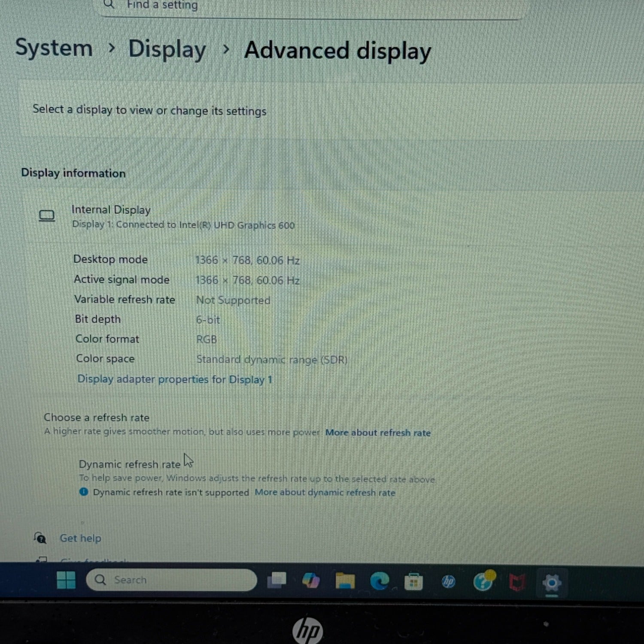
Task: Click the Get help link
Action: [80, 538]
